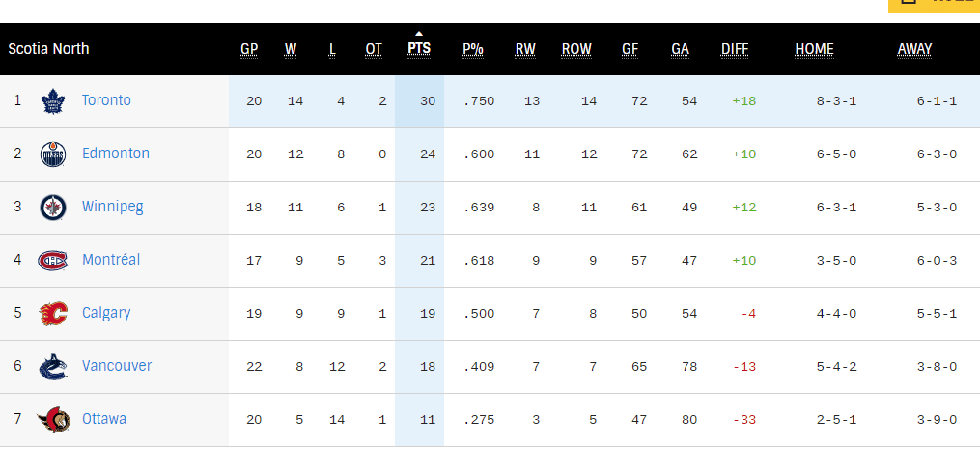This screenshot has height=475, width=980.
Task: Sort by the HOME record header
Action: coord(814,49)
